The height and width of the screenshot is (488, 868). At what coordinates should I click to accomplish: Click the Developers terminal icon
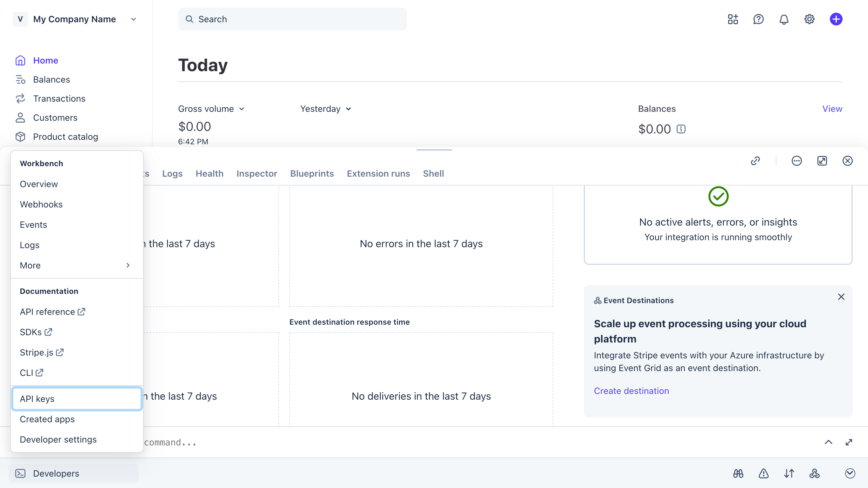pyautogui.click(x=20, y=473)
